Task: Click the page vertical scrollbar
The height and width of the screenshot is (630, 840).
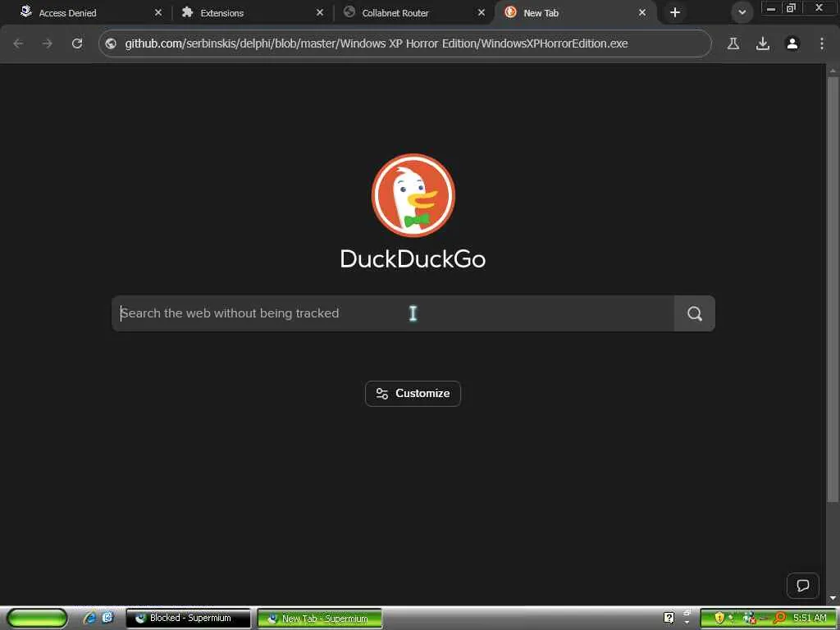Action: [x=833, y=290]
